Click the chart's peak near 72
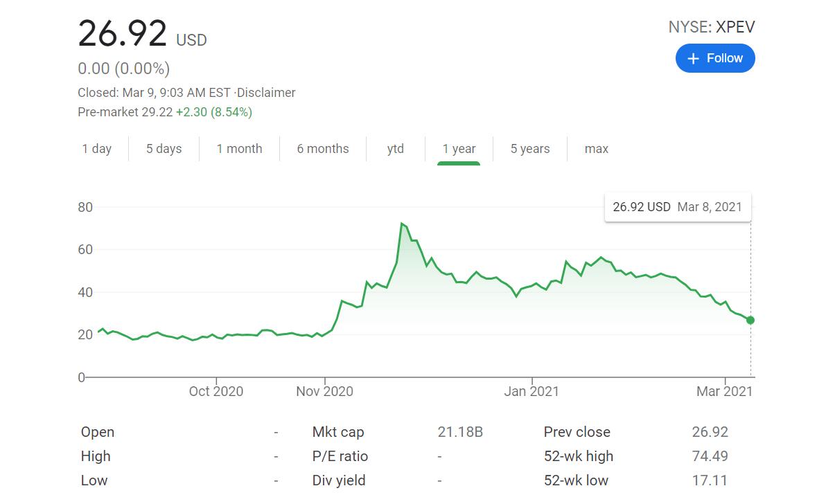The height and width of the screenshot is (504, 817). [403, 223]
